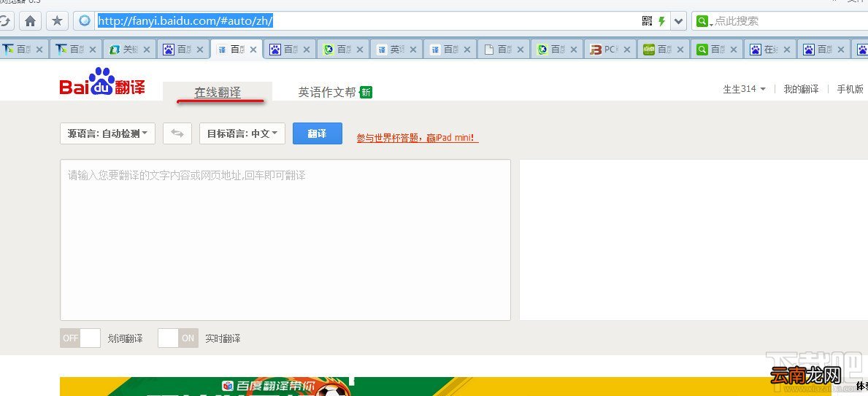Expand the address bar history dropdown arrow
The image size is (868, 396).
(679, 22)
